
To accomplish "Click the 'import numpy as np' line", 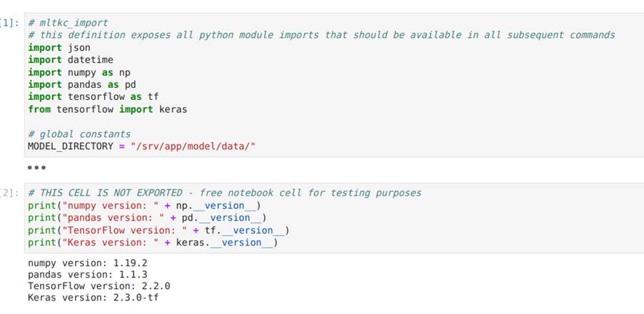I will (x=79, y=72).
